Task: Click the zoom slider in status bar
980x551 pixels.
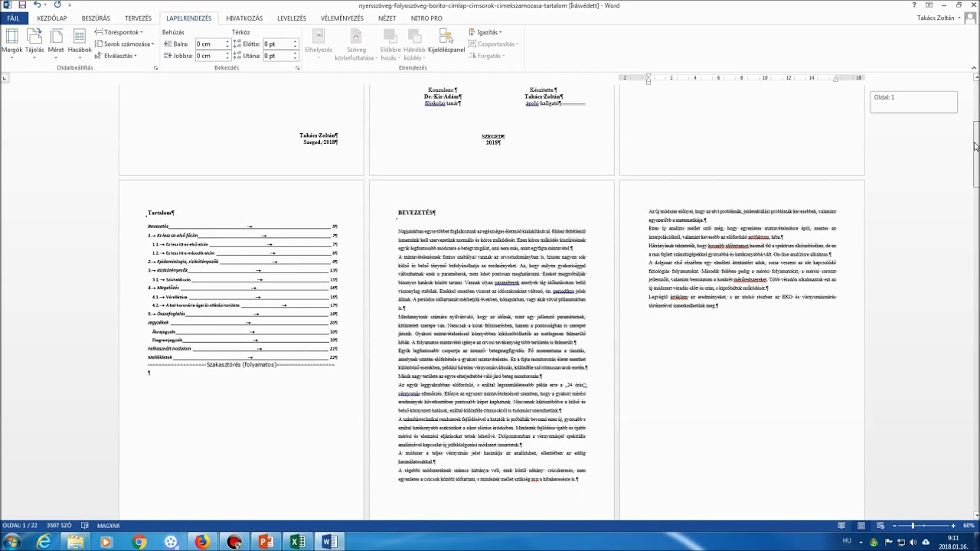Action: 924,526
